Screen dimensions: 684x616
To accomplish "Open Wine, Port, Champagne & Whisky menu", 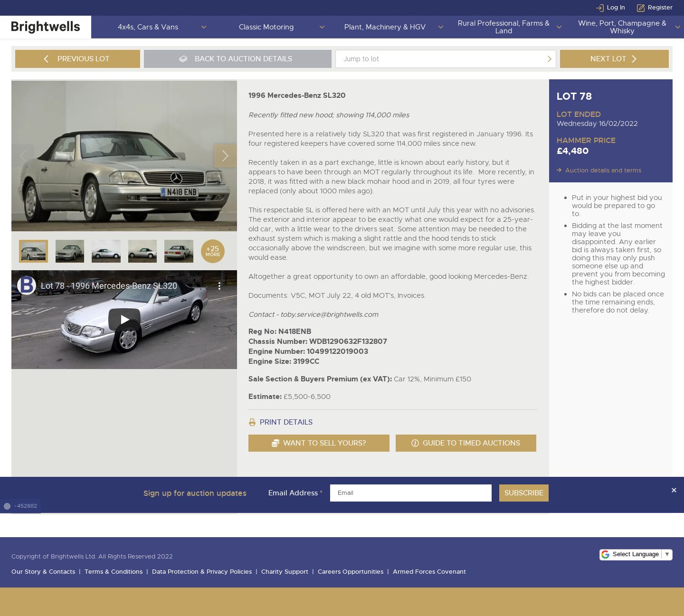I will point(622,27).
